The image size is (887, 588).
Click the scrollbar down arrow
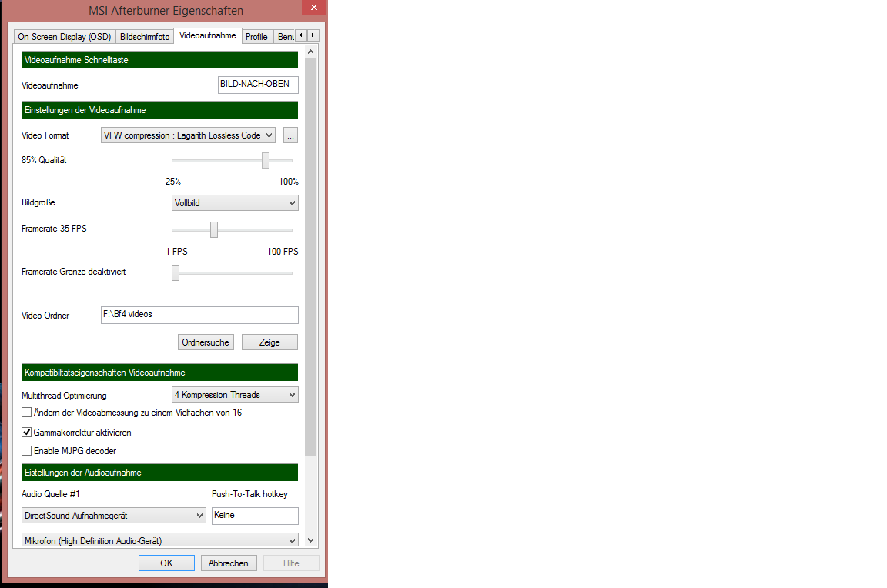310,540
